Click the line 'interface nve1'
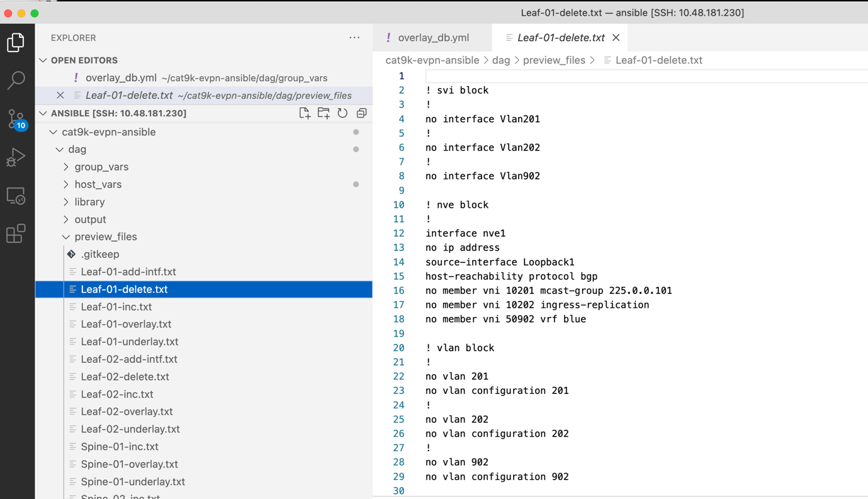Viewport: 868px width, 499px height. (466, 233)
